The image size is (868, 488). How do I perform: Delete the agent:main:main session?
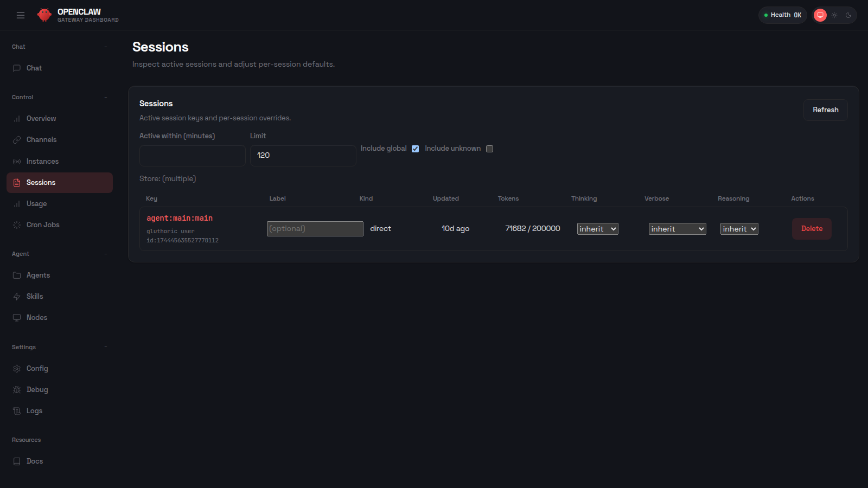pyautogui.click(x=812, y=228)
